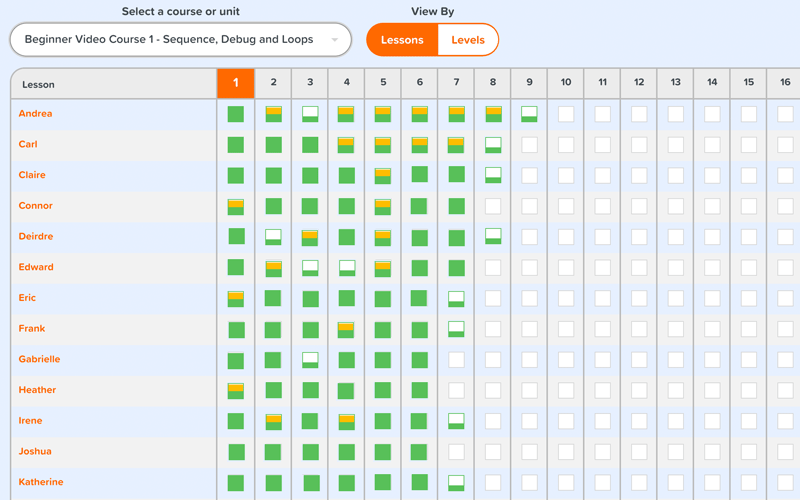This screenshot has height=500, width=800.
Task: Click Edward's lesson 4 progress box
Action: [347, 268]
